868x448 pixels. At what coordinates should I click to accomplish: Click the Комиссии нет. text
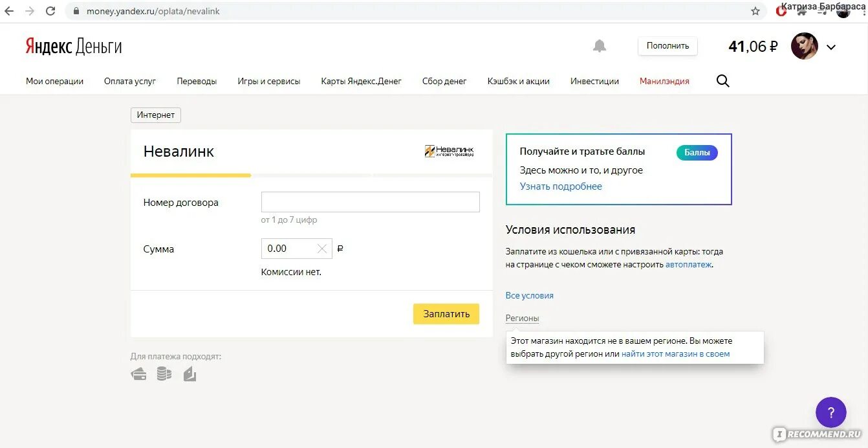pos(291,272)
